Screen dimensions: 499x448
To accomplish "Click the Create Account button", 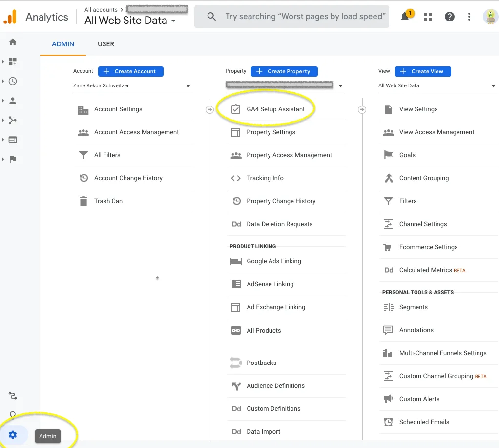I will point(131,72).
